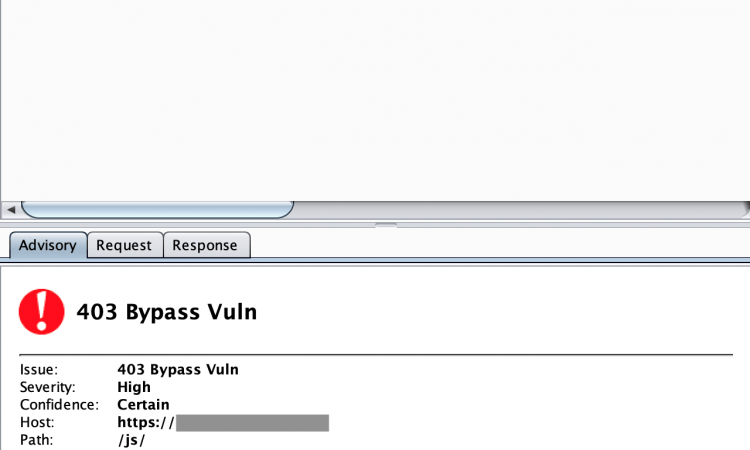This screenshot has width=750, height=450.
Task: Click the empty scrollbar track right of thumb
Action: [519, 209]
